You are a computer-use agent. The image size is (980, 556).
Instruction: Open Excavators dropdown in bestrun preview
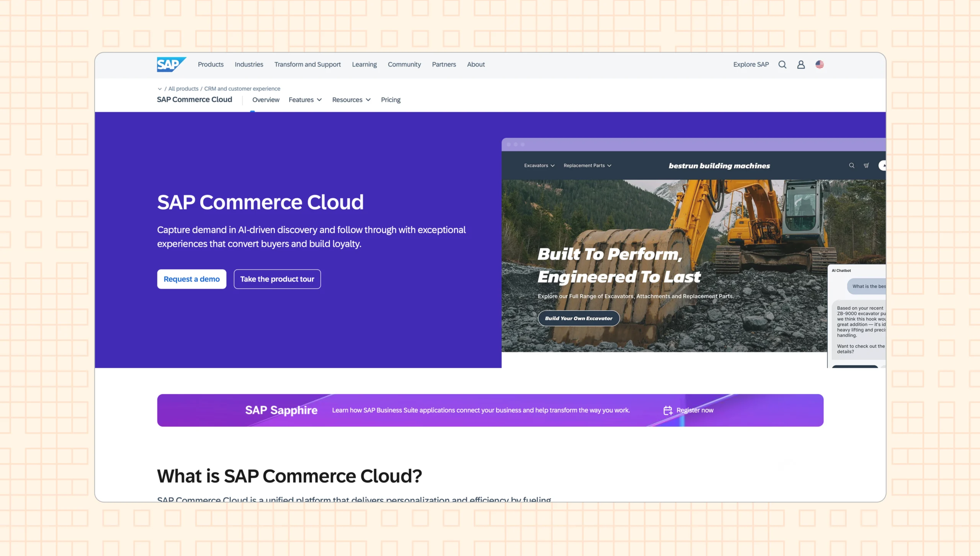[539, 166]
